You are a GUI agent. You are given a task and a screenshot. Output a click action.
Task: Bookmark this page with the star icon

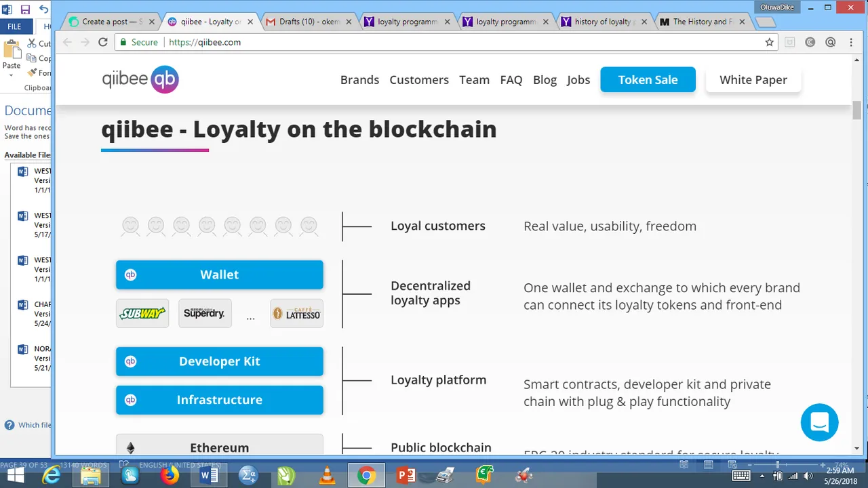pyautogui.click(x=769, y=42)
